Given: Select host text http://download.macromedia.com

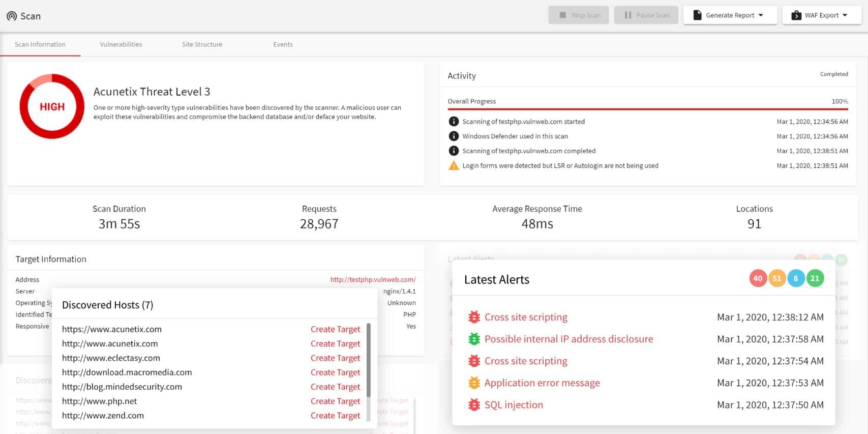Looking at the screenshot, I should (x=127, y=372).
